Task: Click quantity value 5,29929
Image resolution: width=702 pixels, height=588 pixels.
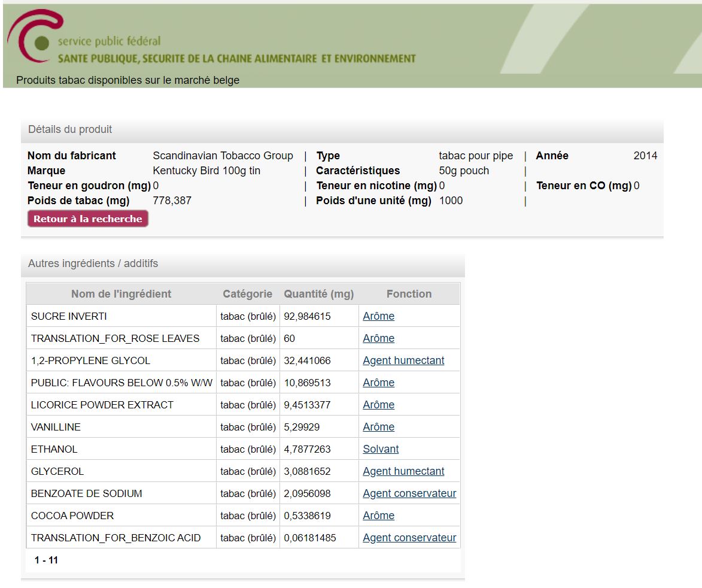Action: click(x=302, y=428)
